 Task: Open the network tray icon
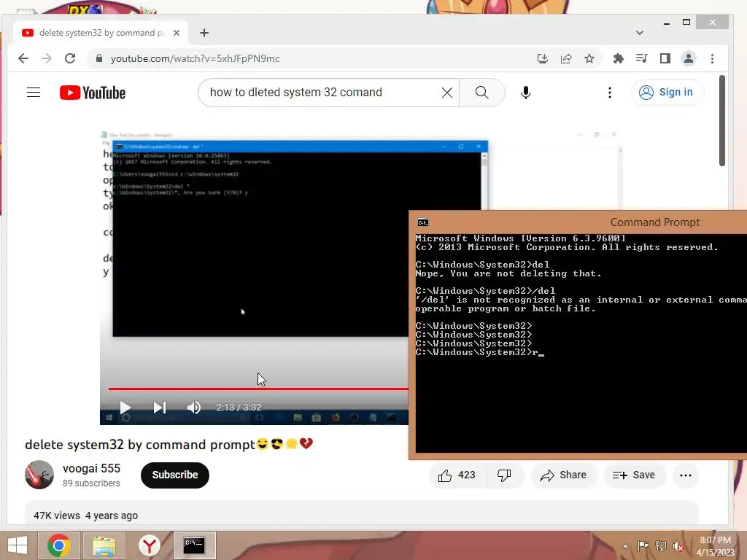(x=660, y=545)
